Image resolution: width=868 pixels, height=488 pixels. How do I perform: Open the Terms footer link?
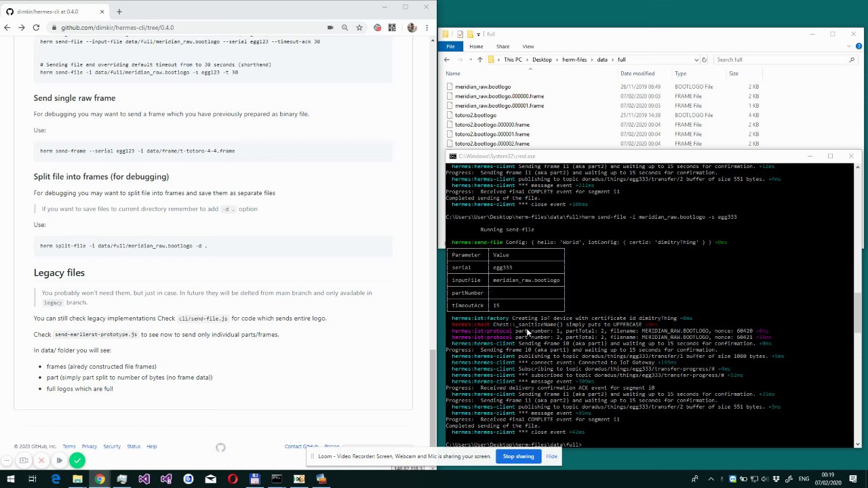point(69,447)
